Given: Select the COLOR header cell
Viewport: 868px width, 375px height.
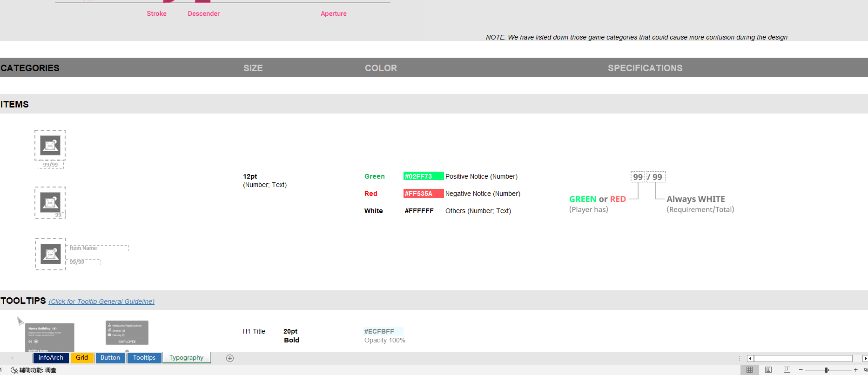Looking at the screenshot, I should point(381,68).
